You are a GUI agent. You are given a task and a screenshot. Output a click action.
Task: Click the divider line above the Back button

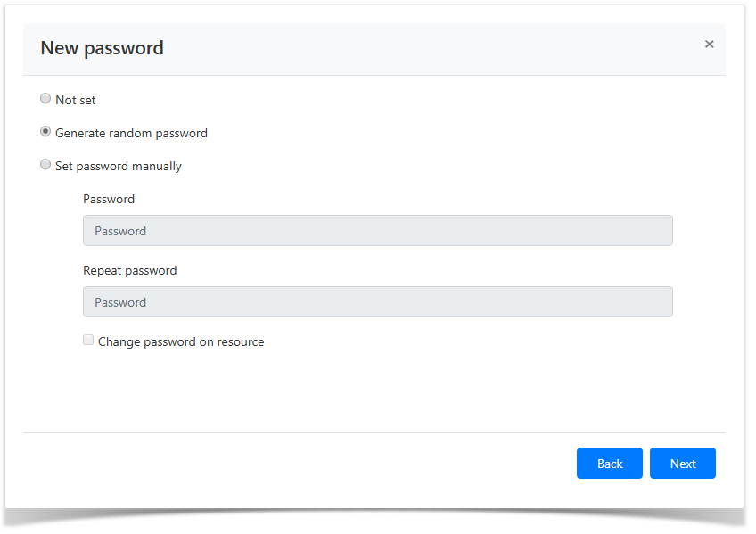click(x=374, y=433)
